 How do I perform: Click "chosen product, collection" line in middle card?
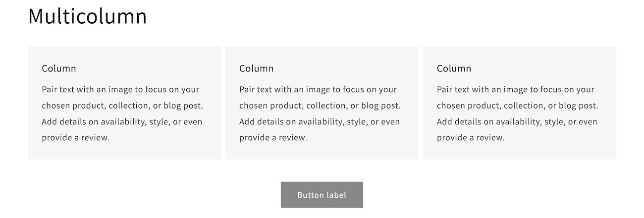(320, 106)
